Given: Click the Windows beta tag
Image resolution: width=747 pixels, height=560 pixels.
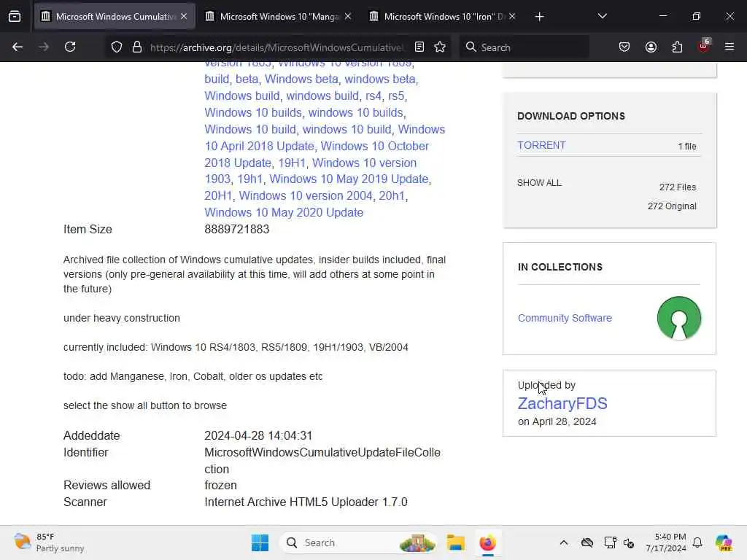Looking at the screenshot, I should point(301,79).
